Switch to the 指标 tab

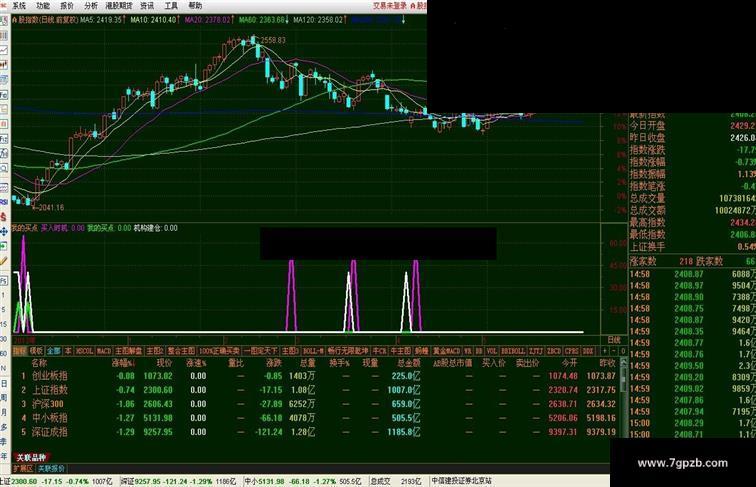click(19, 351)
